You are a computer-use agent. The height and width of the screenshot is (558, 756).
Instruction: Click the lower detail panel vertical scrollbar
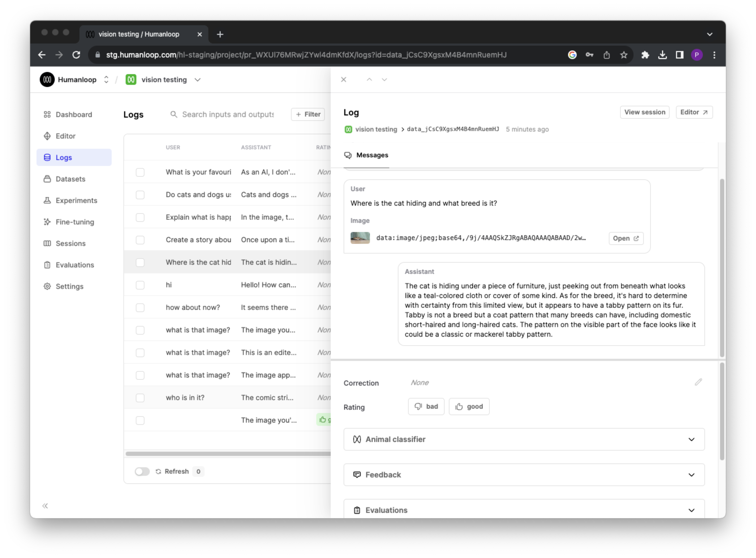click(x=722, y=411)
